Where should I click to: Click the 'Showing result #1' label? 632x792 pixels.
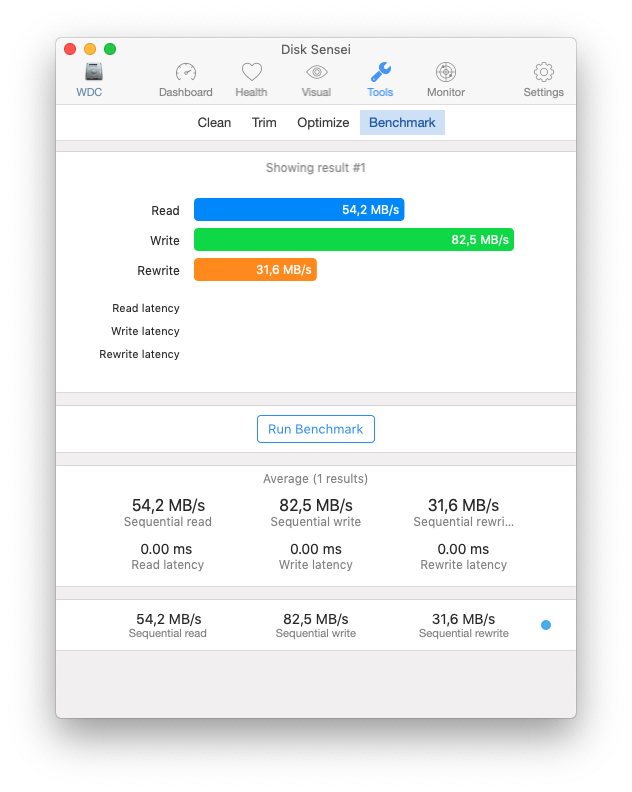[316, 168]
